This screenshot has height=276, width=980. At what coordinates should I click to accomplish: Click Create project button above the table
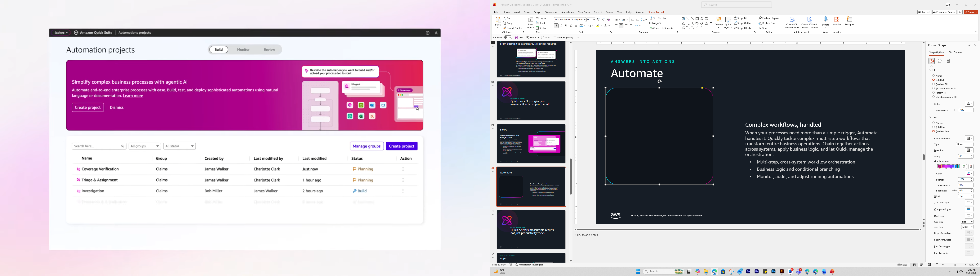coord(402,146)
